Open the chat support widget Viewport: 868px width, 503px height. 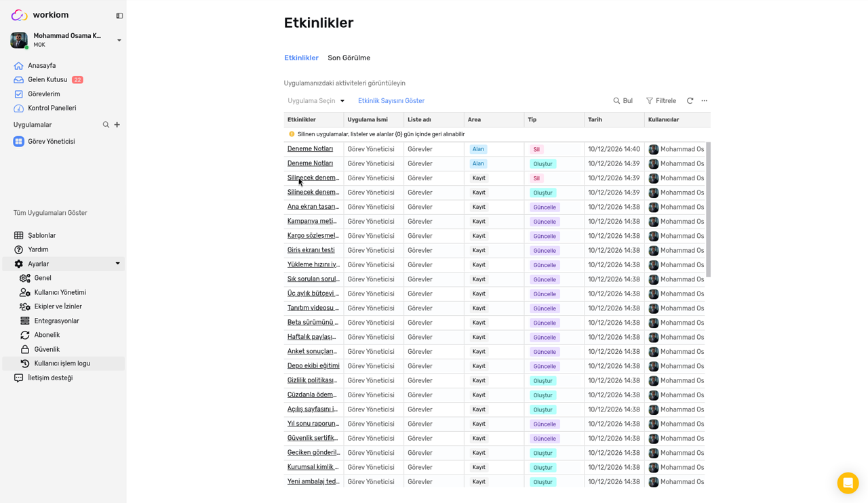pos(848,483)
